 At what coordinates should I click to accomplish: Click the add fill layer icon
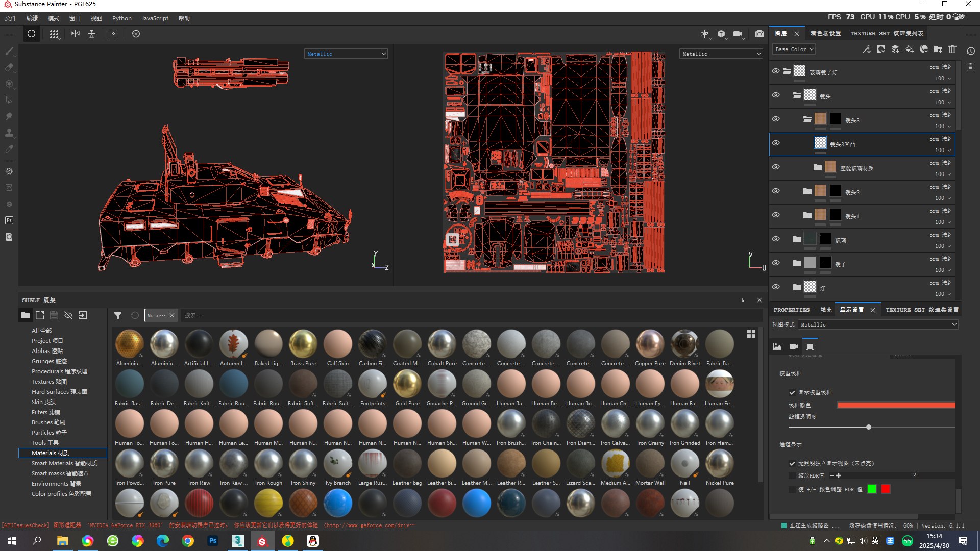(x=910, y=49)
